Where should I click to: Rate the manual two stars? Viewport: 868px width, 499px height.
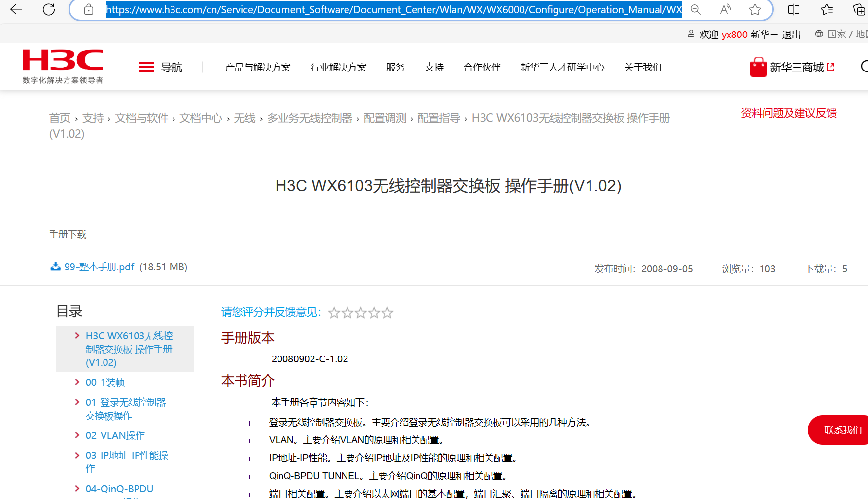[x=347, y=313]
